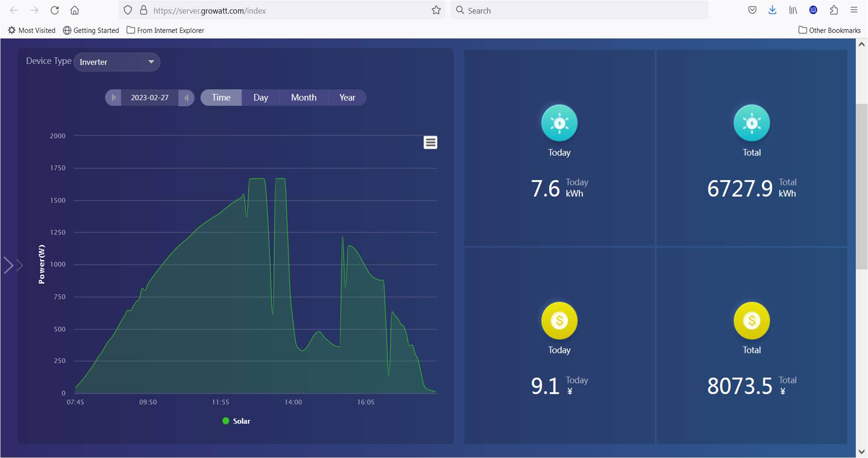Click the Today revenue dollar icon
The image size is (868, 458).
coord(559,320)
